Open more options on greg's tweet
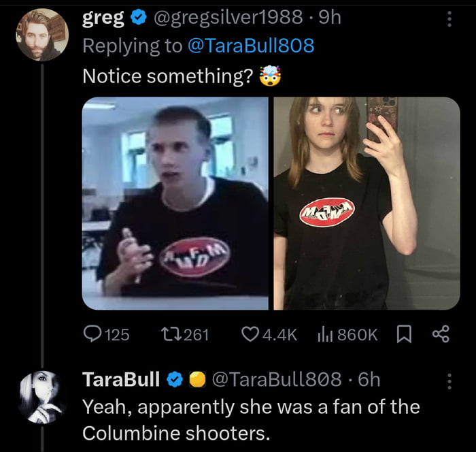 coord(449,20)
